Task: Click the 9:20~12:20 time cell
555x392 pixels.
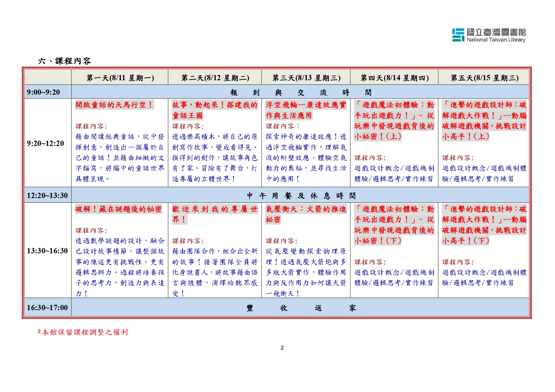Action: click(46, 143)
